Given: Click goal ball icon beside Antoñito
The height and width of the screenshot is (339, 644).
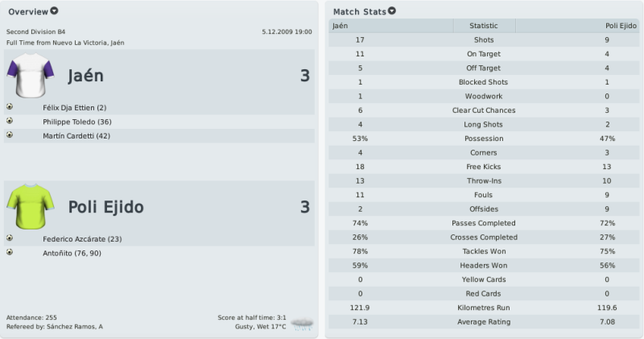Looking at the screenshot, I should 10,252.
